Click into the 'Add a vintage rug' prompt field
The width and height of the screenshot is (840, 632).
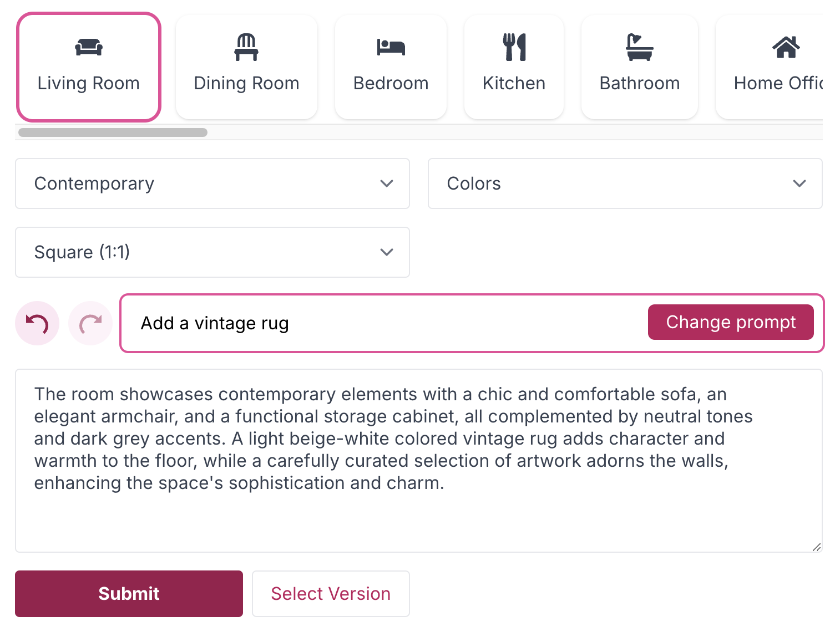[x=383, y=323]
